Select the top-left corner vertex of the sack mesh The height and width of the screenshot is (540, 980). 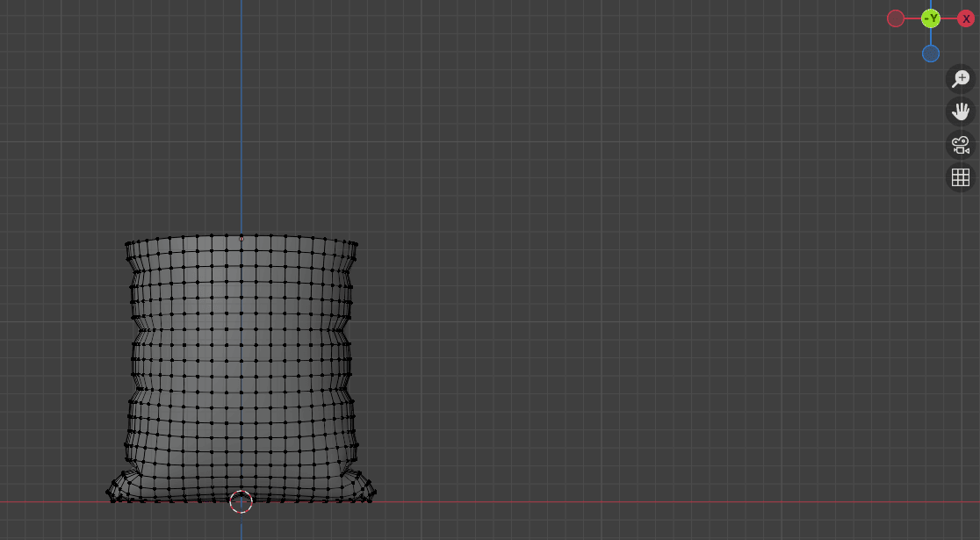point(127,243)
